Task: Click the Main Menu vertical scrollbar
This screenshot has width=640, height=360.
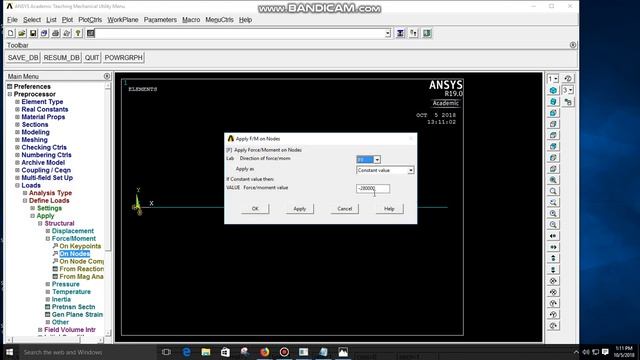Action: click(x=108, y=208)
